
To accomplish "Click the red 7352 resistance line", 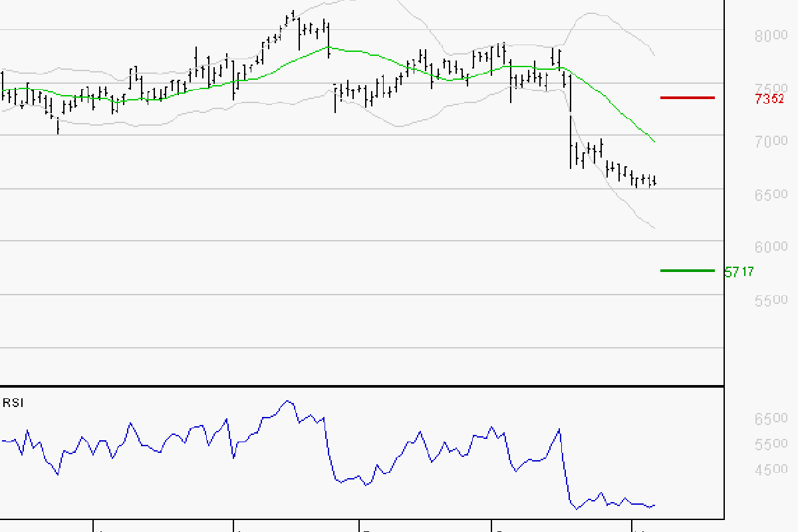I will (688, 98).
